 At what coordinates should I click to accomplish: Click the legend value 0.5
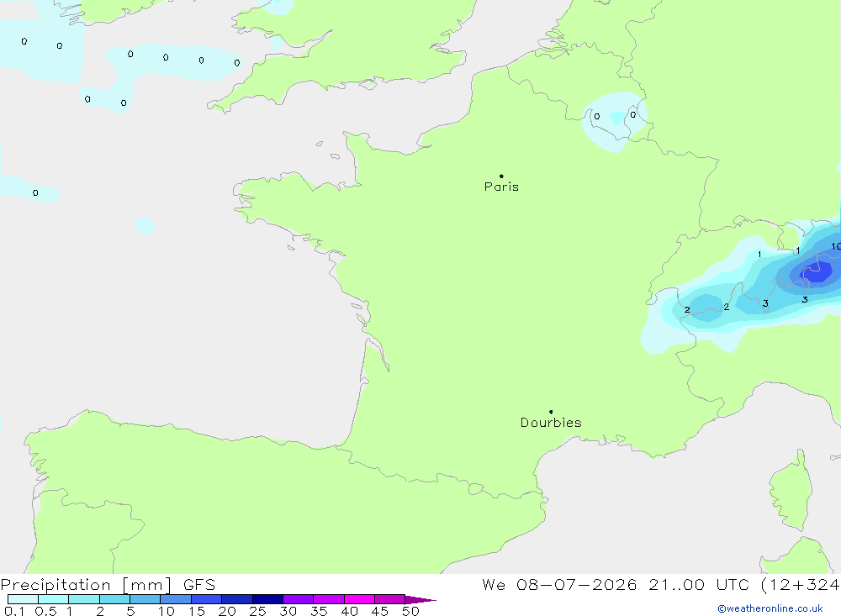pos(45,611)
